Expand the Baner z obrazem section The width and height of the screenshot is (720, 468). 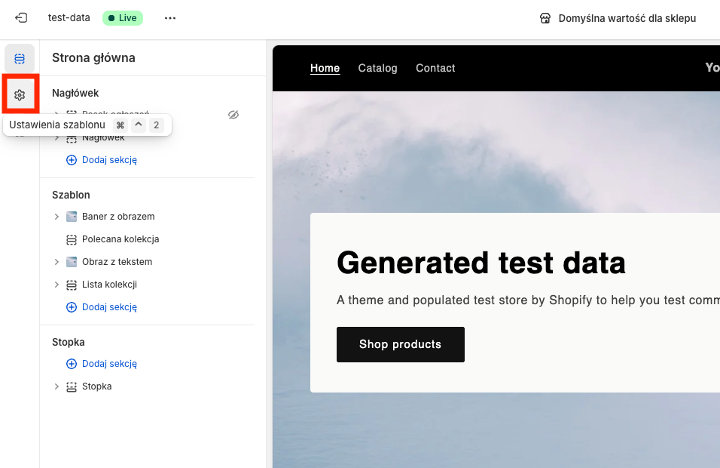tap(57, 217)
